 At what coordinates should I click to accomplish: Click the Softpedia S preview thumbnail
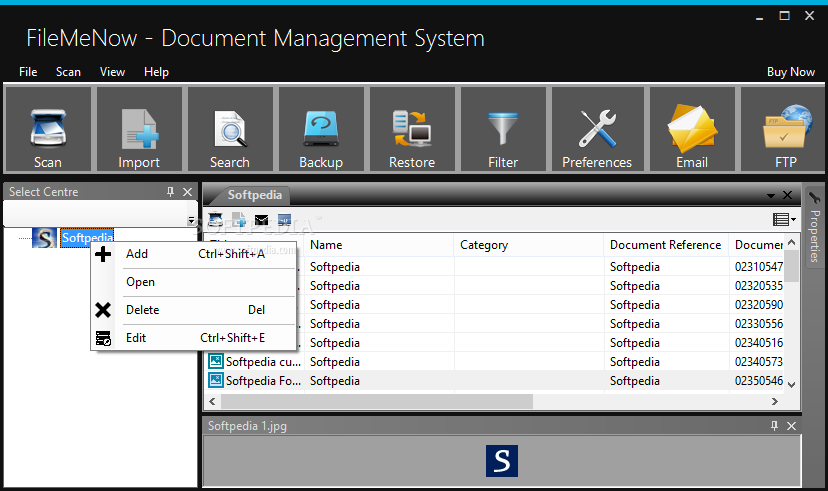click(502, 461)
